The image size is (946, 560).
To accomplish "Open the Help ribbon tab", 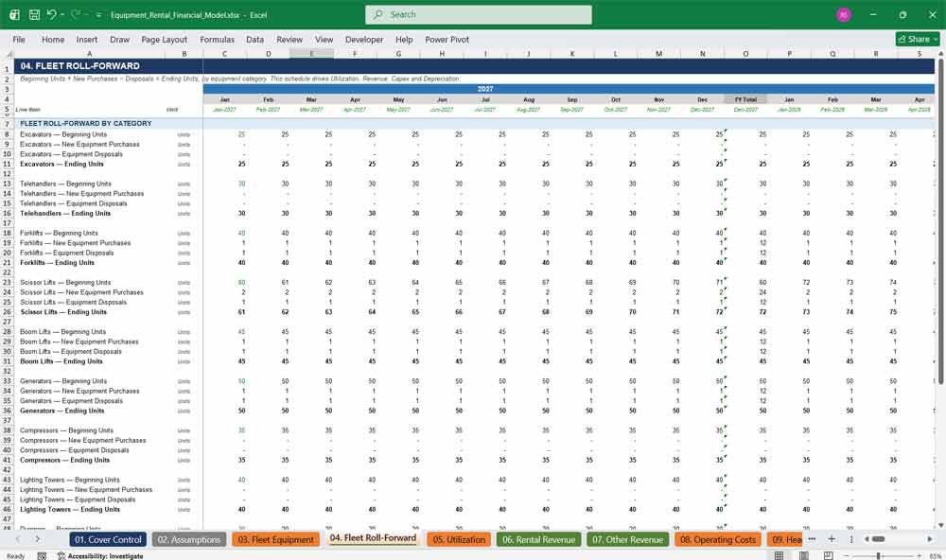I will pos(404,39).
